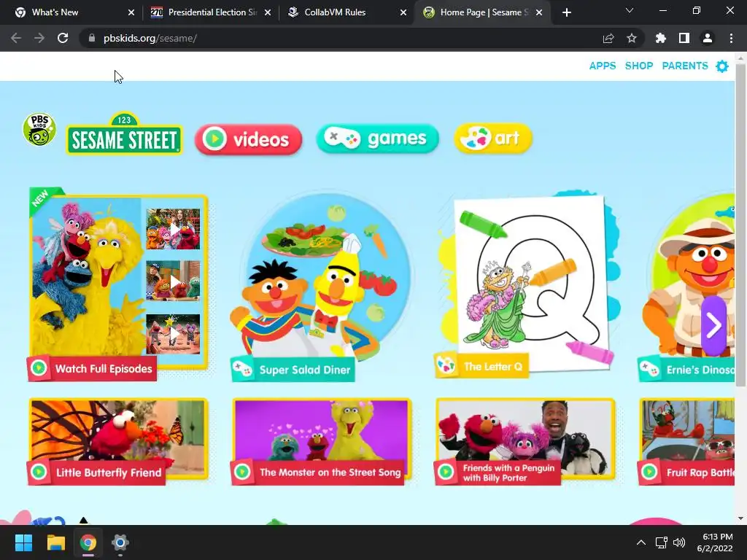Go forward in browser history
Screen dimensions: 747x560
[39, 38]
